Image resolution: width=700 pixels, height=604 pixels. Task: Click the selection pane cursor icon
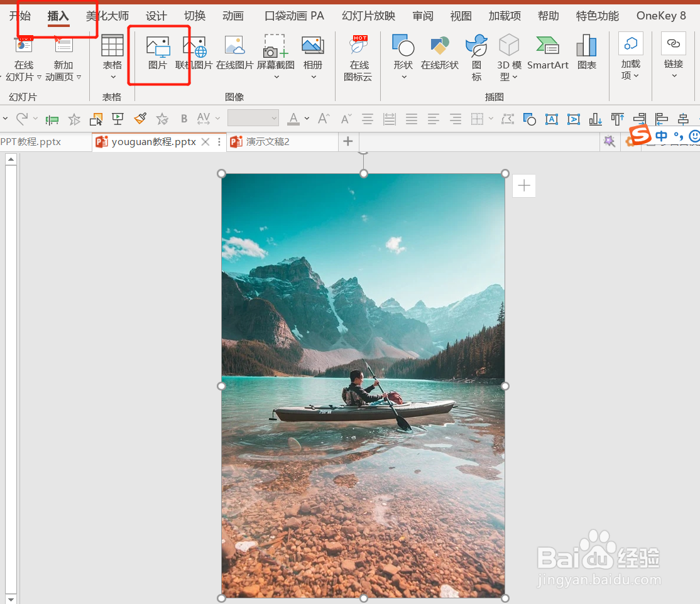click(x=96, y=119)
